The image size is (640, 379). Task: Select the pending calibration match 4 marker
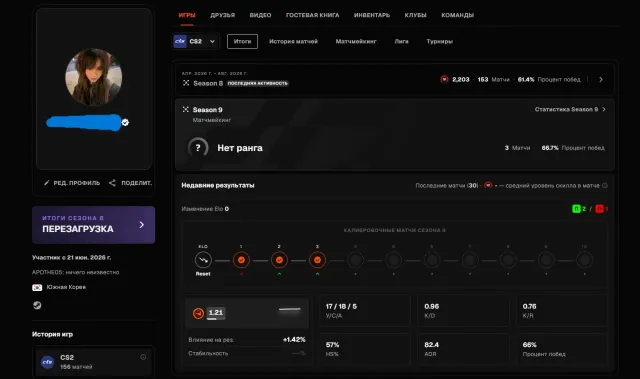(x=356, y=260)
